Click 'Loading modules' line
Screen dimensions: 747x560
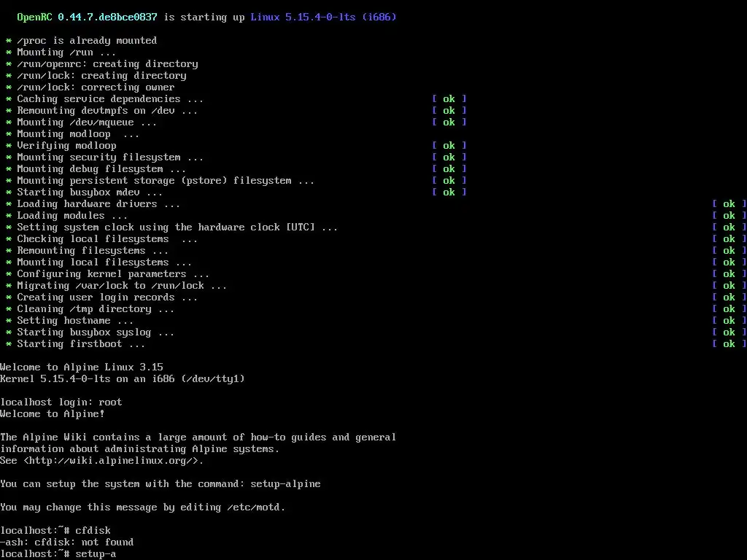(72, 216)
